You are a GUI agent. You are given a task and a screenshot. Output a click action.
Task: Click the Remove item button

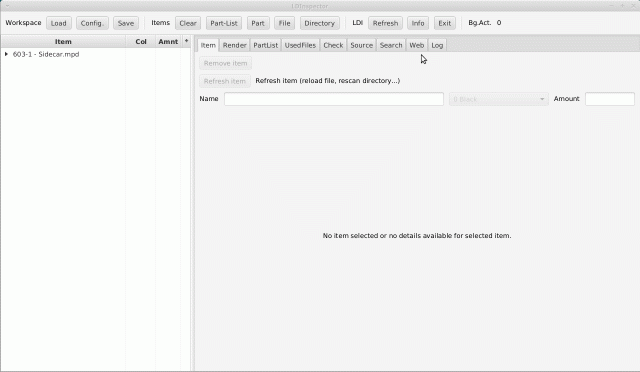(225, 63)
